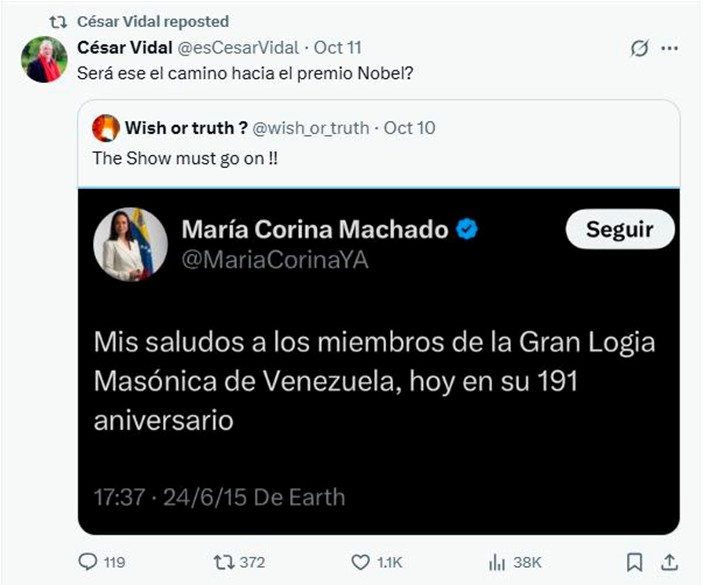Click the Oct 11 post date
This screenshot has height=585, width=703.
coord(337,47)
